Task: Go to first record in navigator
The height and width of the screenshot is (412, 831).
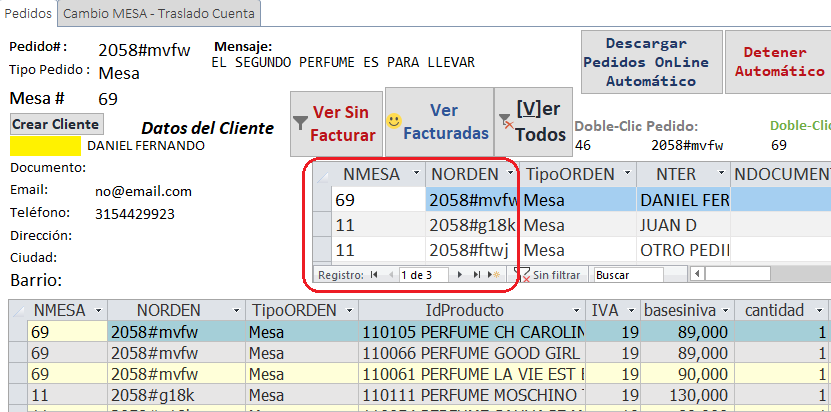Action: 374,274
